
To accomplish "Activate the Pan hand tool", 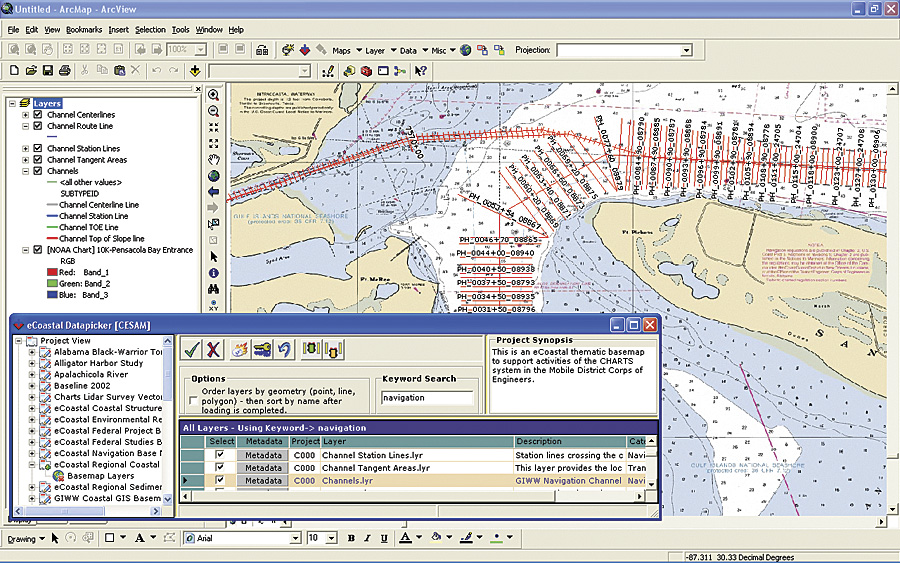I will point(214,159).
